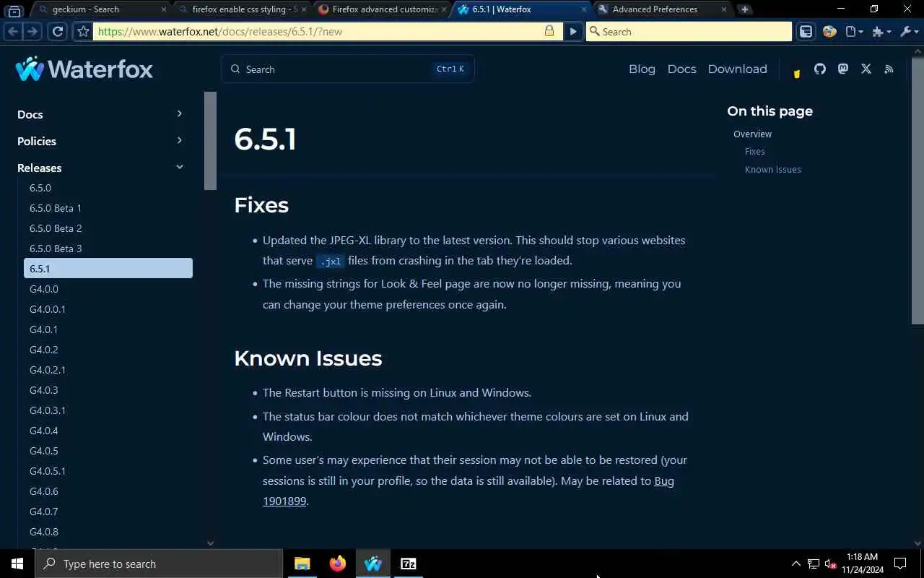Open Firefox from the taskbar

pos(338,564)
